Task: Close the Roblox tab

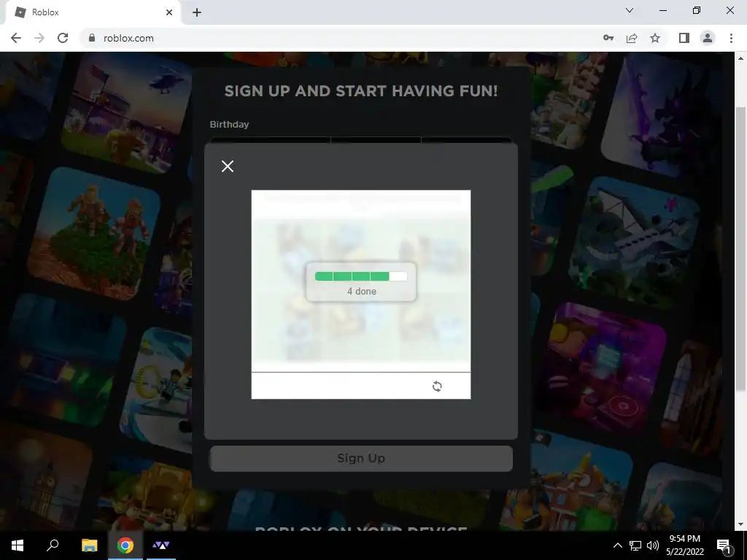Action: click(169, 12)
